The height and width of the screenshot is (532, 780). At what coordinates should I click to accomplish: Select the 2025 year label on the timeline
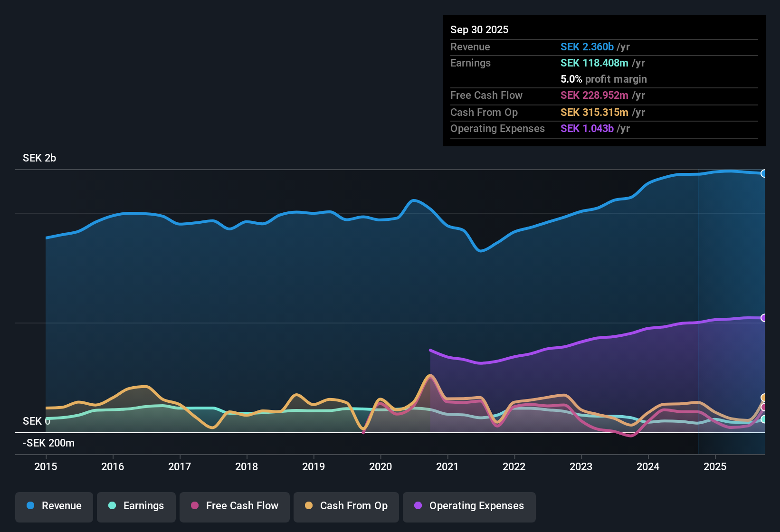[x=716, y=467]
